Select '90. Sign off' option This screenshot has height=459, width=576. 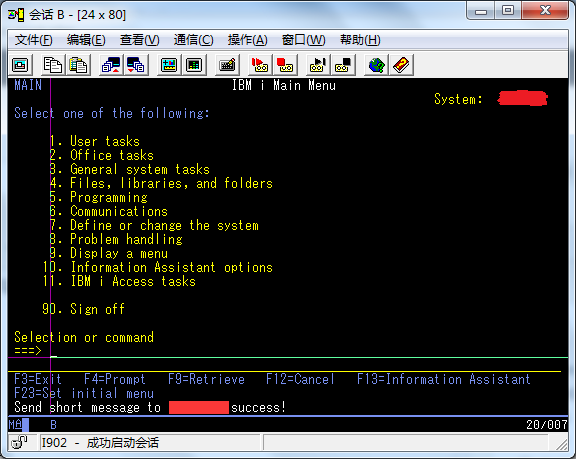(83, 309)
